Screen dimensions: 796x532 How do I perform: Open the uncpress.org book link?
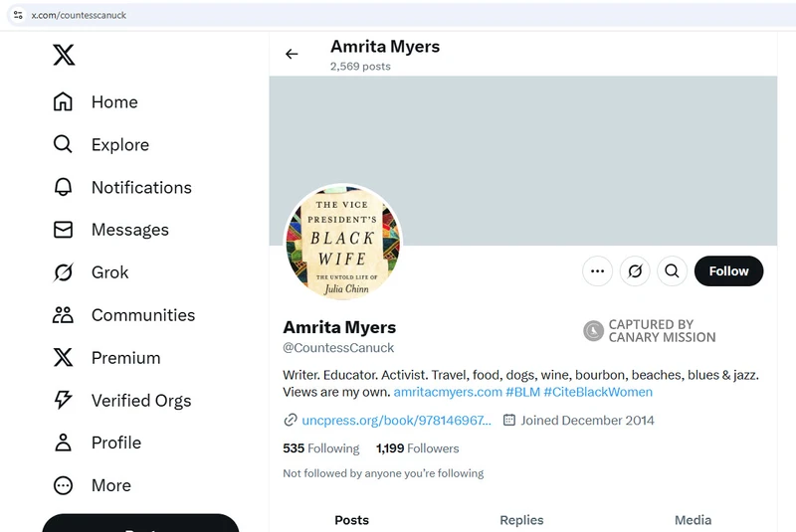tap(396, 421)
